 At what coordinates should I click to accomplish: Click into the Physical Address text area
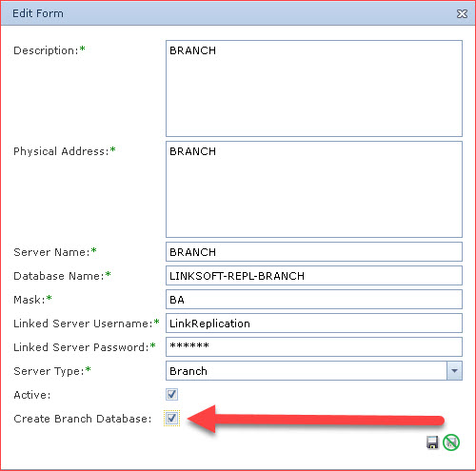point(314,189)
